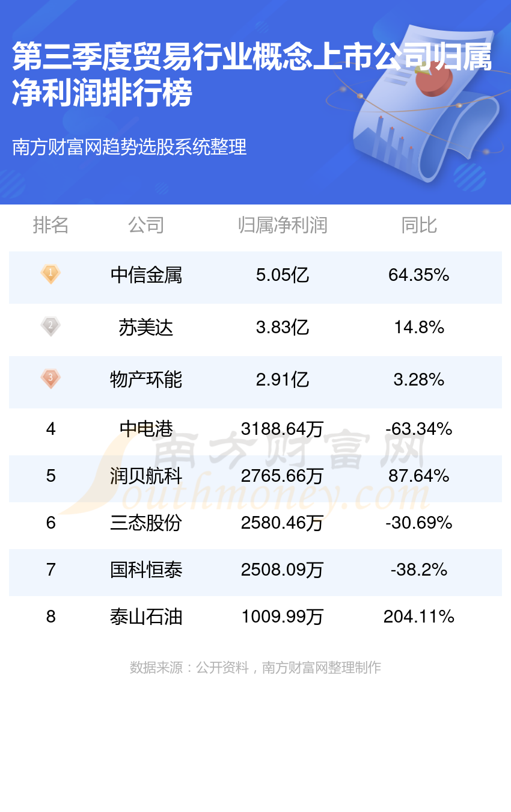Click the 204.11% growth value

coord(419,617)
